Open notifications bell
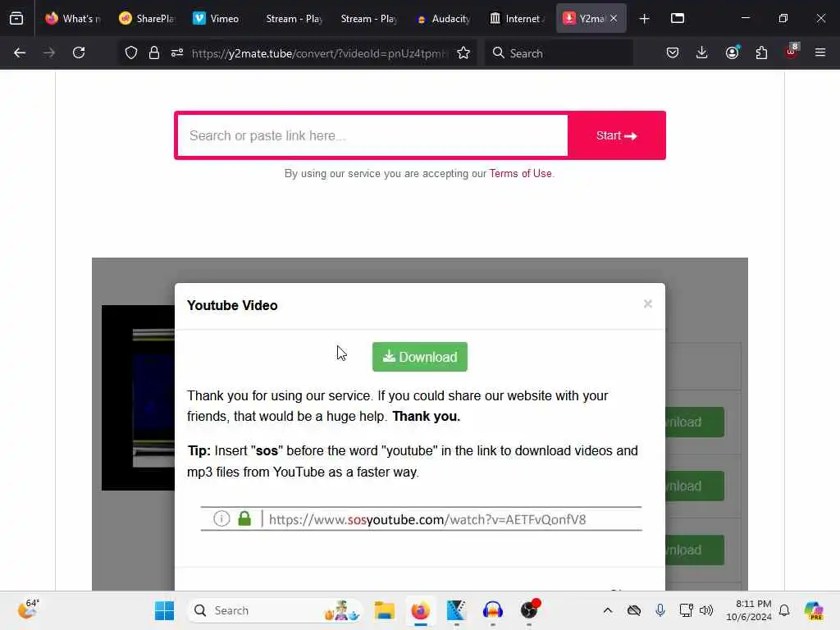Viewport: 840px width, 630px height. pos(784,610)
